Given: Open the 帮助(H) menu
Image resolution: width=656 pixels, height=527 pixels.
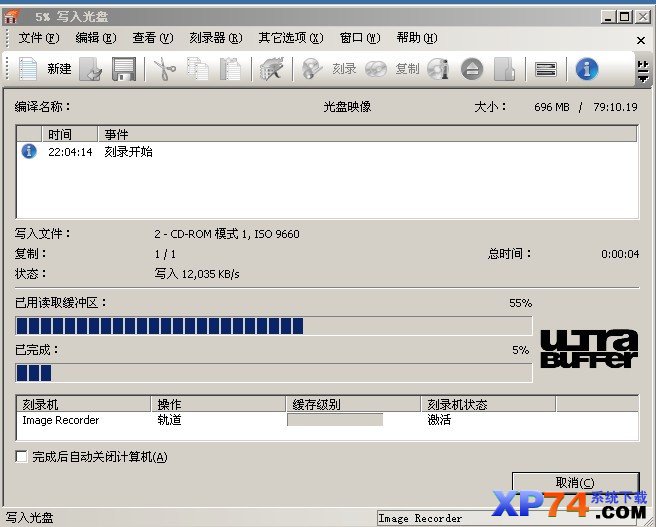Looking at the screenshot, I should [x=417, y=38].
